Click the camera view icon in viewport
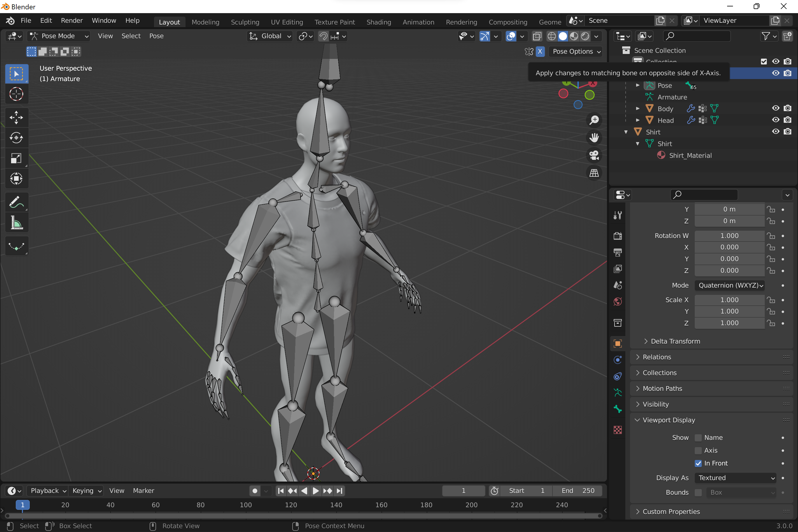The image size is (798, 532). [x=594, y=155]
